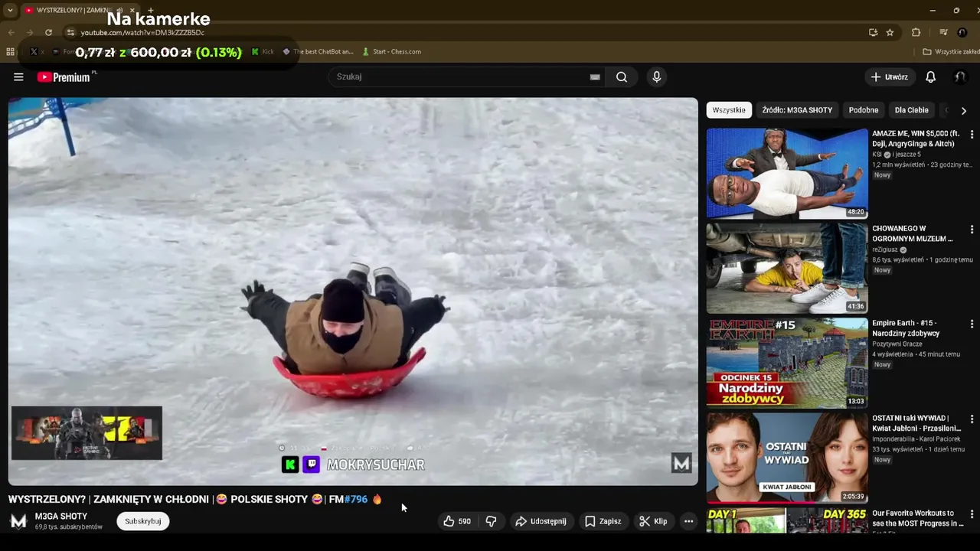Viewport: 980px width, 551px height.
Task: Click the Empire Earth #15 video title
Action: coord(906,328)
